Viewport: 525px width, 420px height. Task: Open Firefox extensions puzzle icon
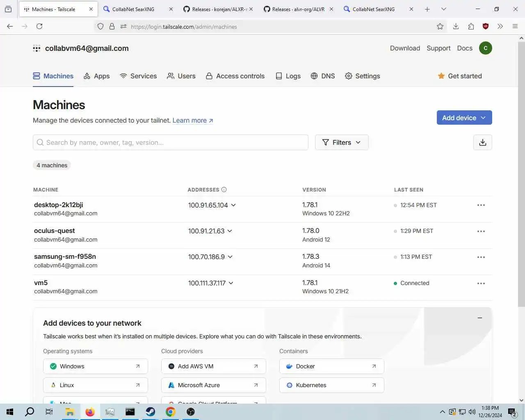click(471, 26)
